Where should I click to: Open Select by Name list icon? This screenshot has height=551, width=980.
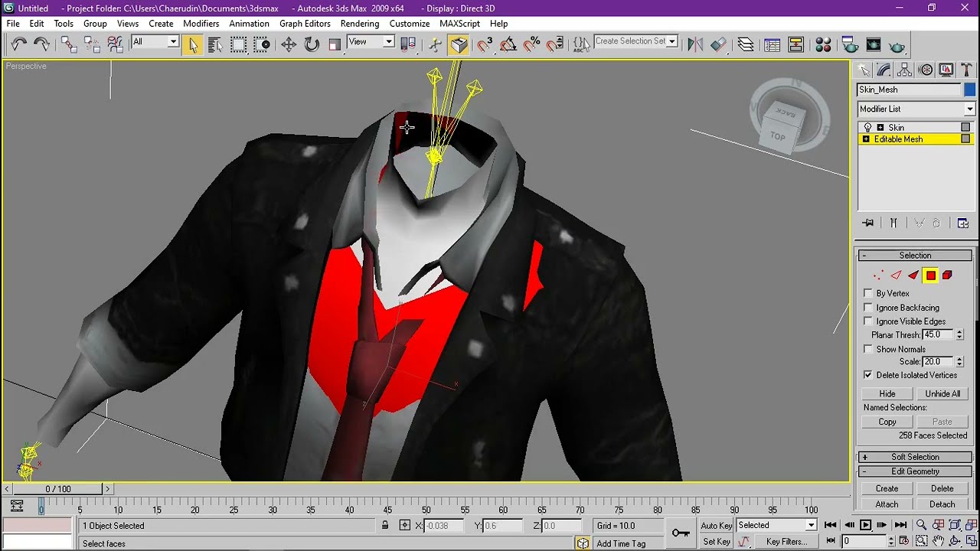pyautogui.click(x=215, y=44)
